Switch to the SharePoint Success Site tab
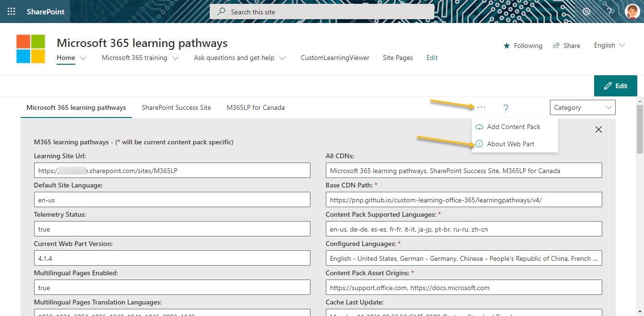The height and width of the screenshot is (316, 644). pos(176,107)
